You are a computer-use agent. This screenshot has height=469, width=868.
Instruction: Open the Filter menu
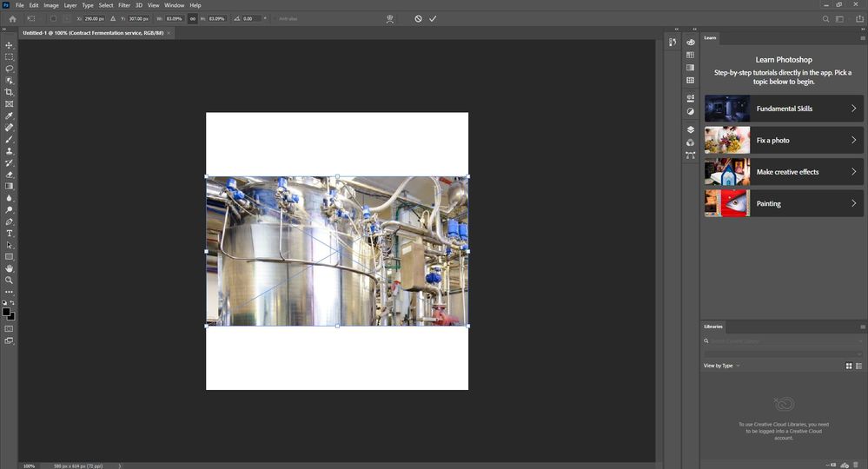[124, 5]
